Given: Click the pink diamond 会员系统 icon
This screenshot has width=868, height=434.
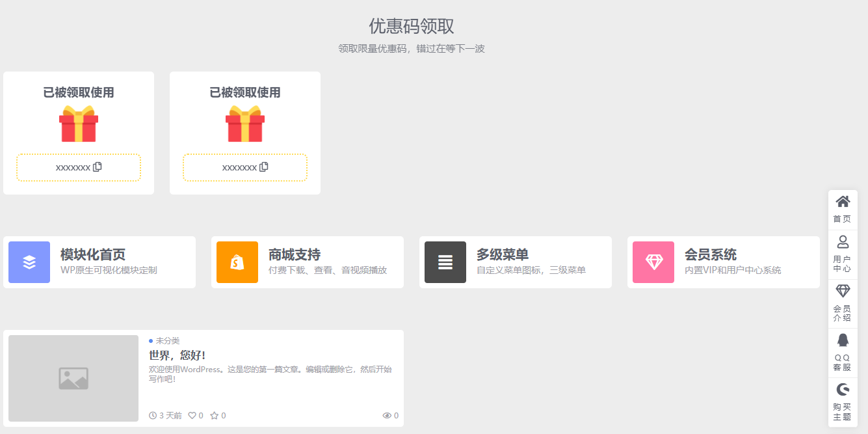Looking at the screenshot, I should click(x=653, y=262).
